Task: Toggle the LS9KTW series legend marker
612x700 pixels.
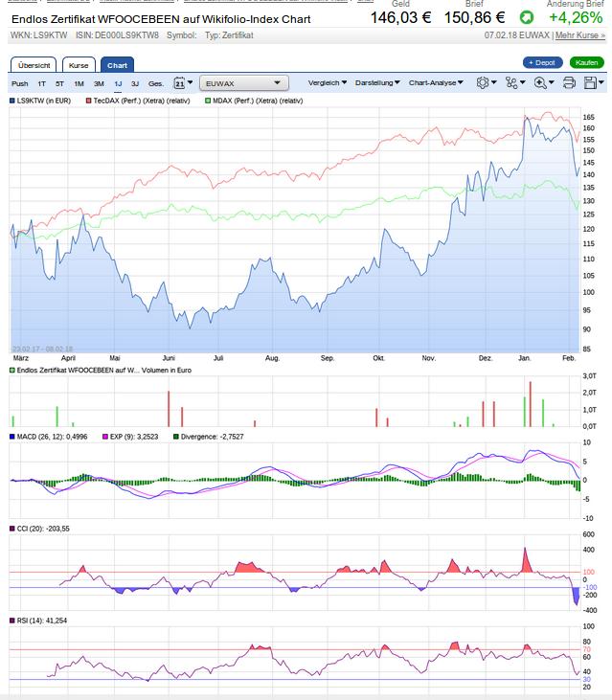Action: tap(13, 100)
